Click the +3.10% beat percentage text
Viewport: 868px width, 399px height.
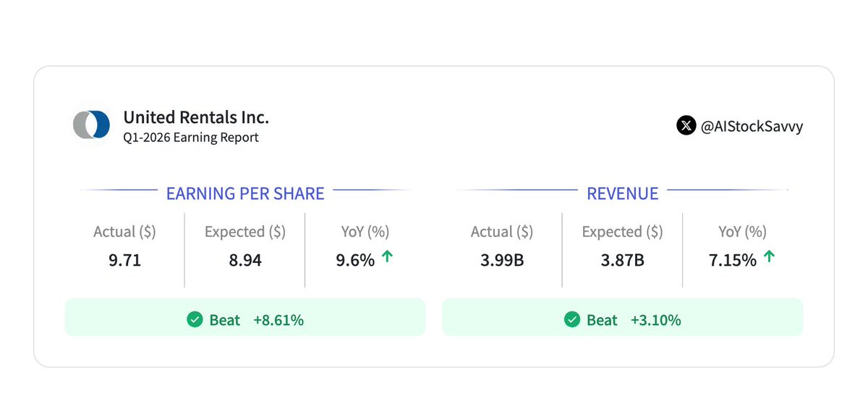coord(655,320)
